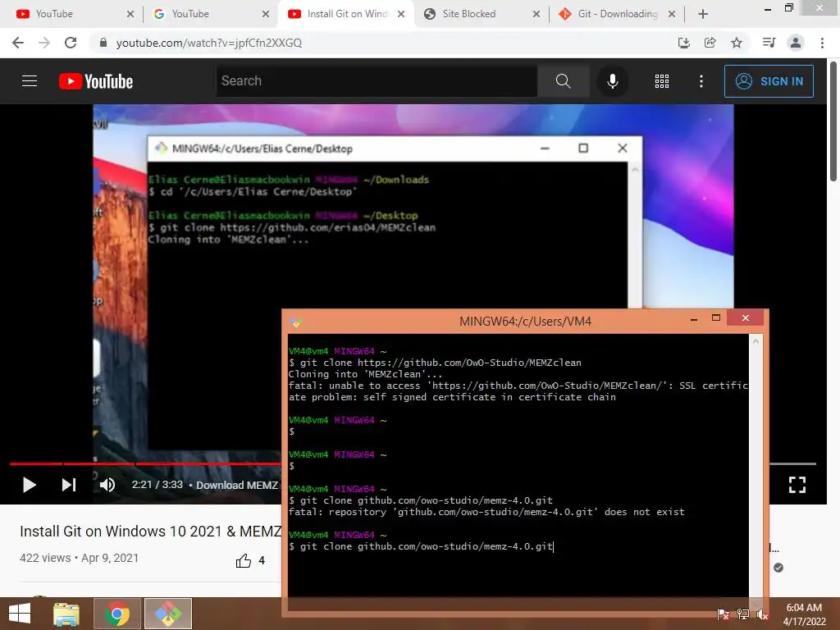Image resolution: width=840 pixels, height=630 pixels.
Task: Open YouTube hamburger guide menu
Action: (30, 81)
